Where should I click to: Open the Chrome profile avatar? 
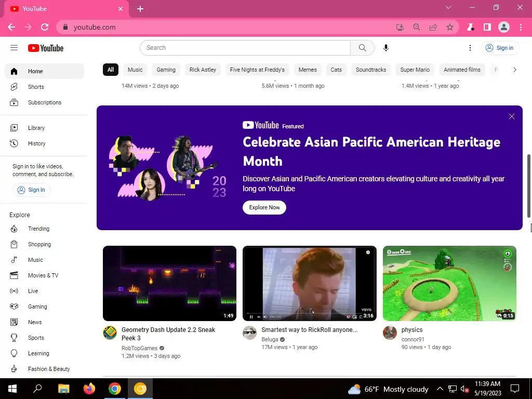point(504,27)
